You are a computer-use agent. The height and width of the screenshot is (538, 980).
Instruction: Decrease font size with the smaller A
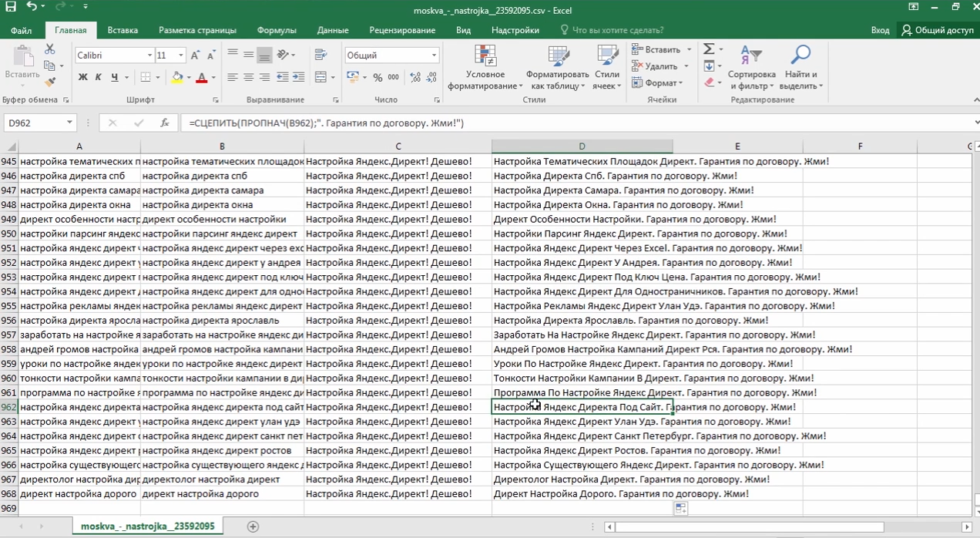212,55
